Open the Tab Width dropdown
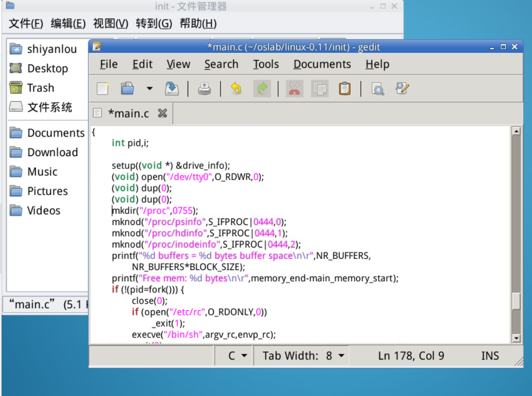 (x=303, y=355)
